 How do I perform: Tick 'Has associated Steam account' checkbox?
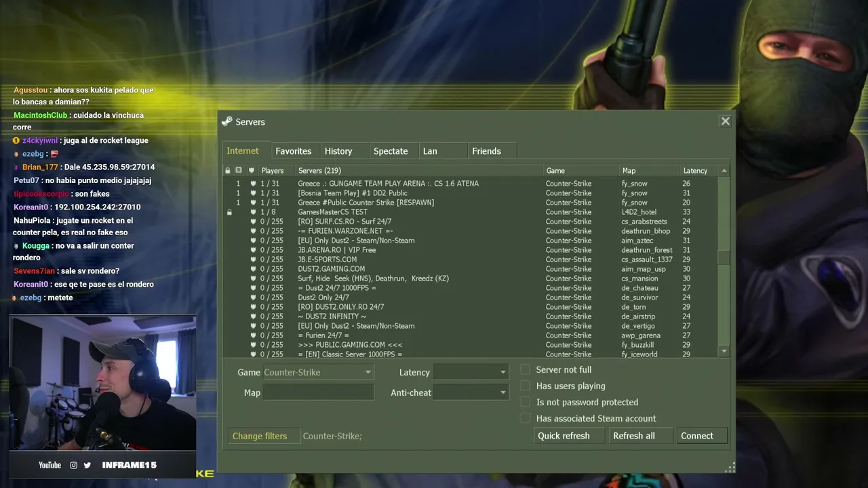tap(525, 418)
